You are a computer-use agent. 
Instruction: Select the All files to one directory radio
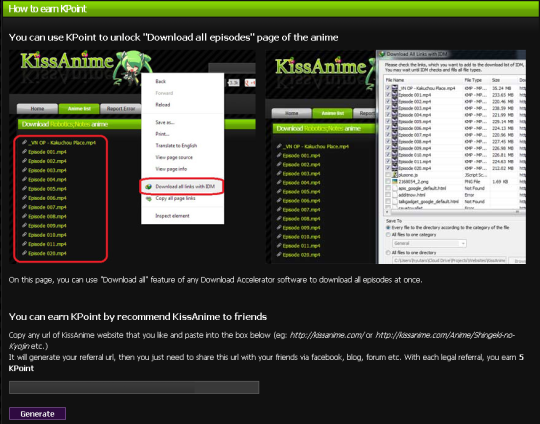click(x=388, y=252)
